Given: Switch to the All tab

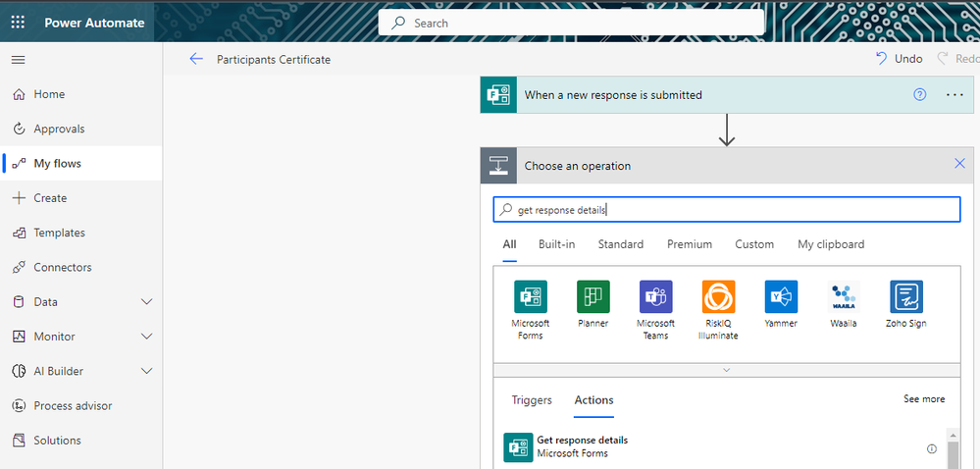Looking at the screenshot, I should (509, 244).
